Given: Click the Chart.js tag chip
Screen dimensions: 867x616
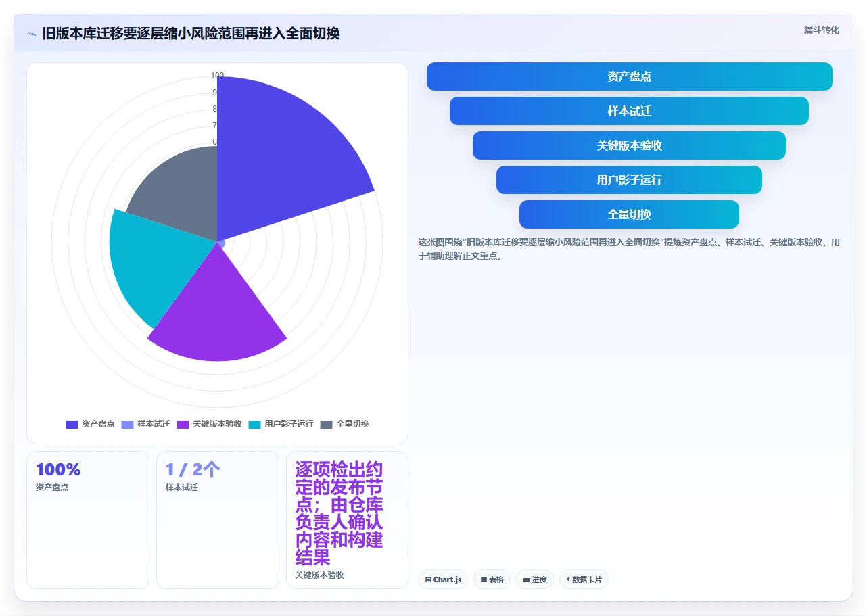Looking at the screenshot, I should pyautogui.click(x=443, y=579).
